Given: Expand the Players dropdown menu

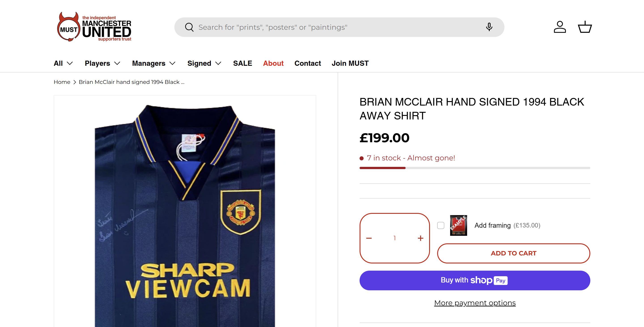Looking at the screenshot, I should (x=102, y=63).
